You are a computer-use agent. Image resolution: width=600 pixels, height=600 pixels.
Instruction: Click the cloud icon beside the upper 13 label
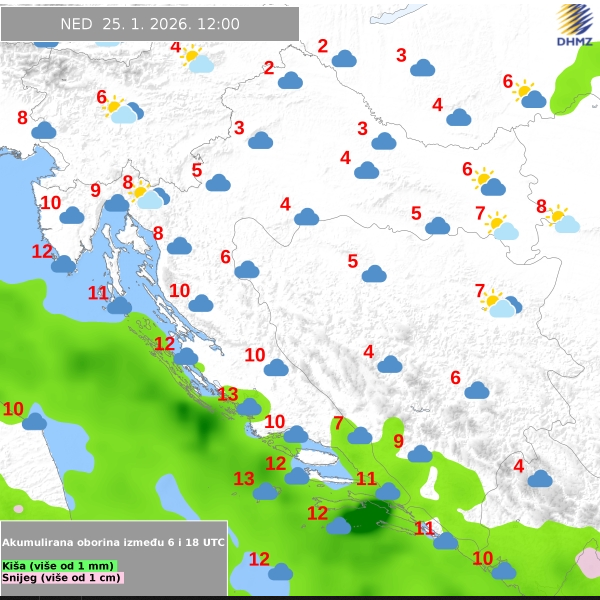[248, 406]
